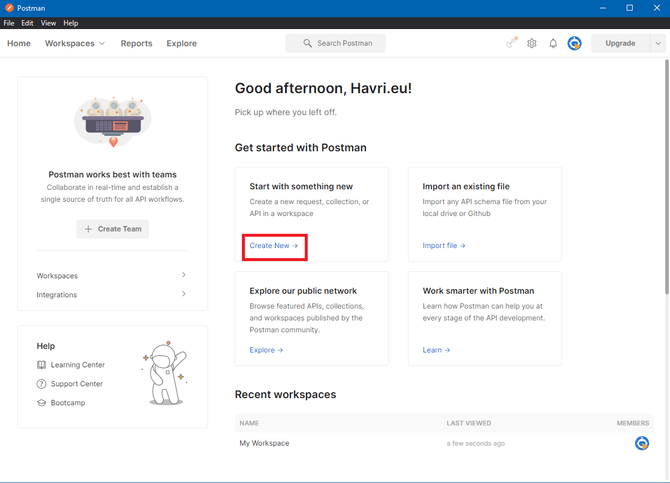
Task: Click 'Work smarter with Postman' card title
Action: click(x=478, y=291)
